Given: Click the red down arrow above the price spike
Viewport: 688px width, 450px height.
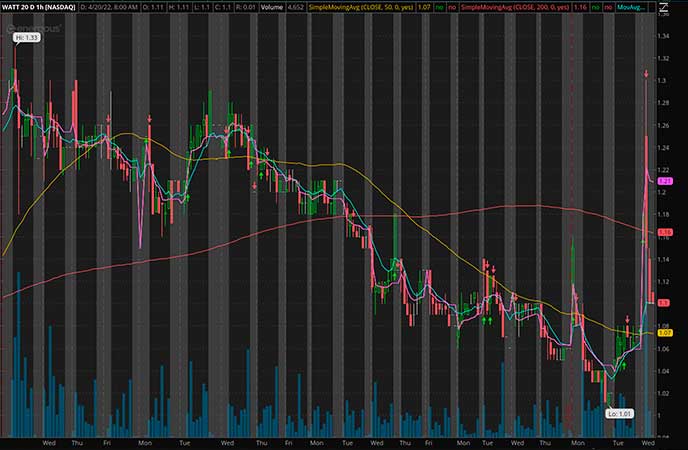Looking at the screenshot, I should (x=646, y=76).
